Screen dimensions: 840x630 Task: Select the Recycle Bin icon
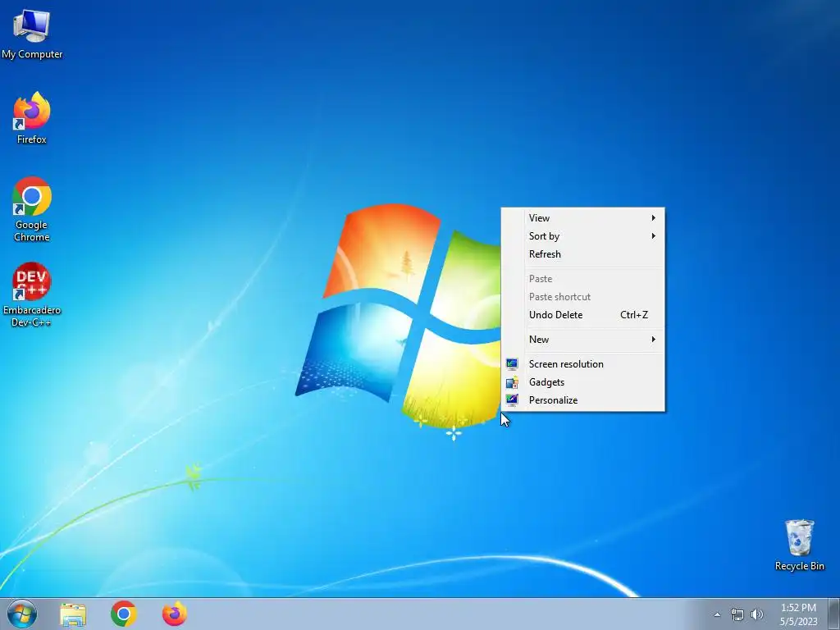(x=799, y=545)
